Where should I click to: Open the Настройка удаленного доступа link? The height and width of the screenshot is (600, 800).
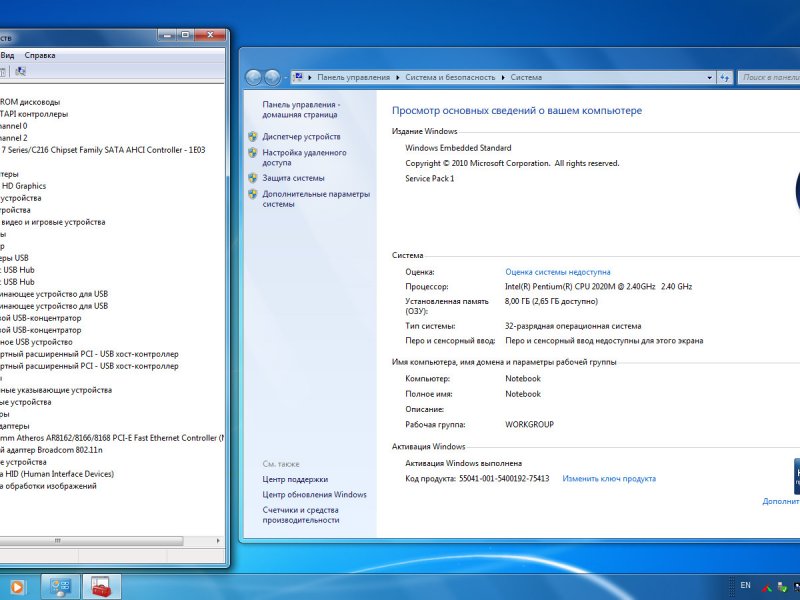(304, 158)
